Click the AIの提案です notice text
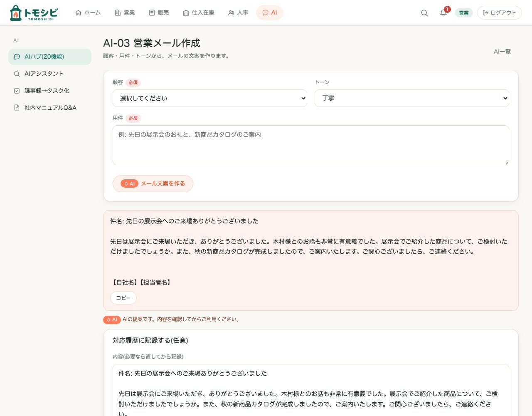 (181, 319)
